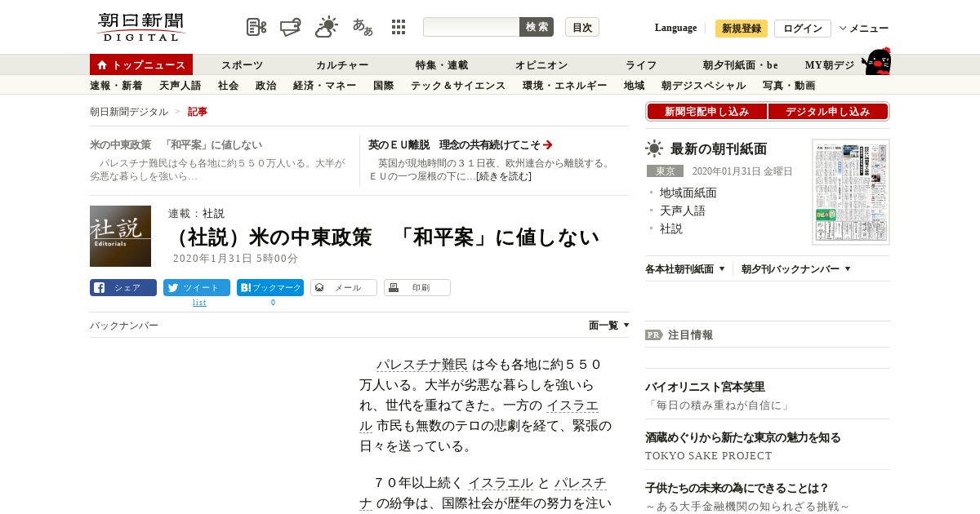
Task: Select the MY朝デジ tab
Action: click(830, 65)
